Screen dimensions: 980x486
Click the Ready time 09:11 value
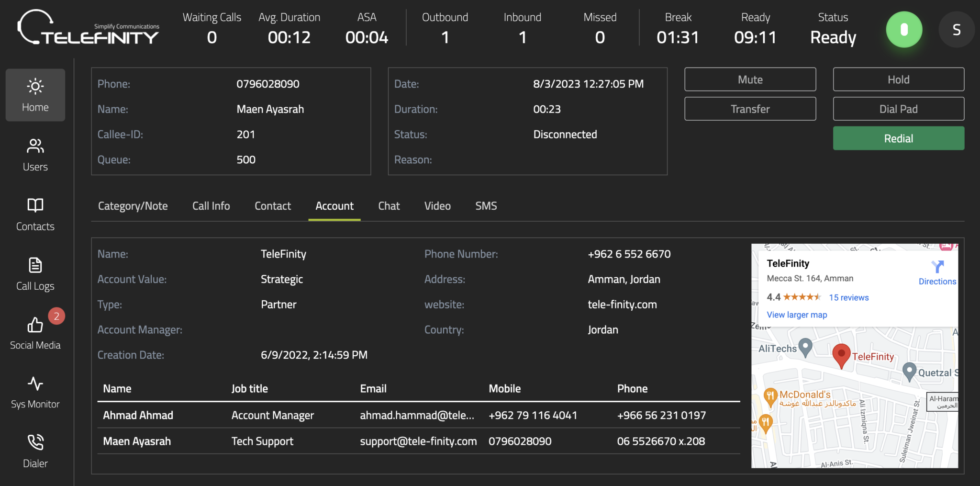click(756, 37)
